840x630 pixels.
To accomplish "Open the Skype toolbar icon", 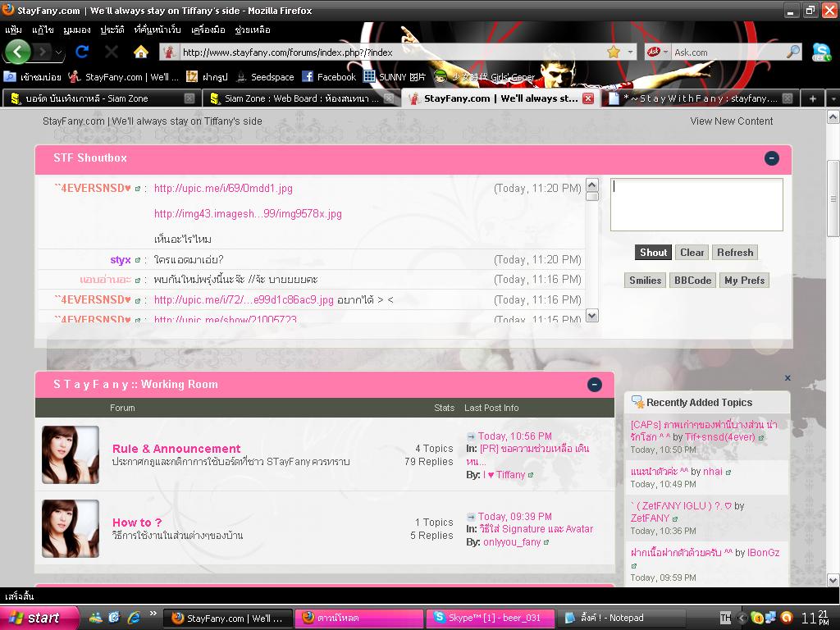I will click(x=821, y=52).
